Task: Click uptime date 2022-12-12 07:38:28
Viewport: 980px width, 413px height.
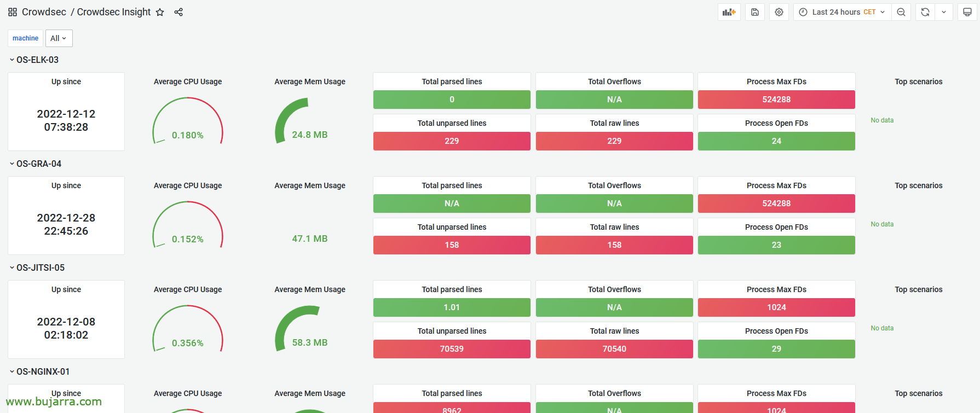Action: click(x=66, y=120)
